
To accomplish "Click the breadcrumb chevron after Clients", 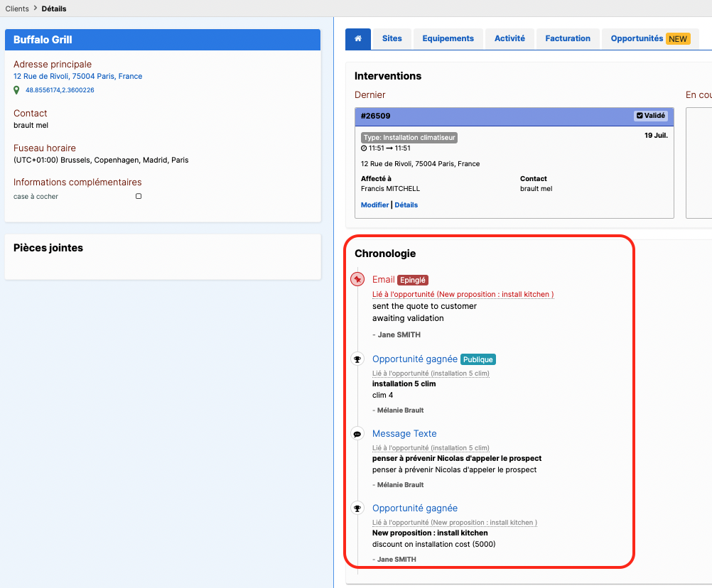I will (x=36, y=9).
